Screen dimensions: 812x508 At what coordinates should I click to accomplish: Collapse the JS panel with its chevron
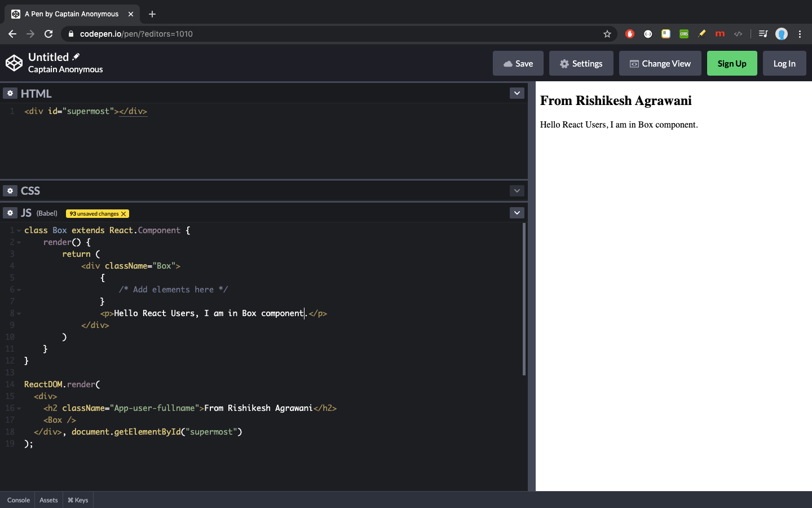(x=517, y=213)
